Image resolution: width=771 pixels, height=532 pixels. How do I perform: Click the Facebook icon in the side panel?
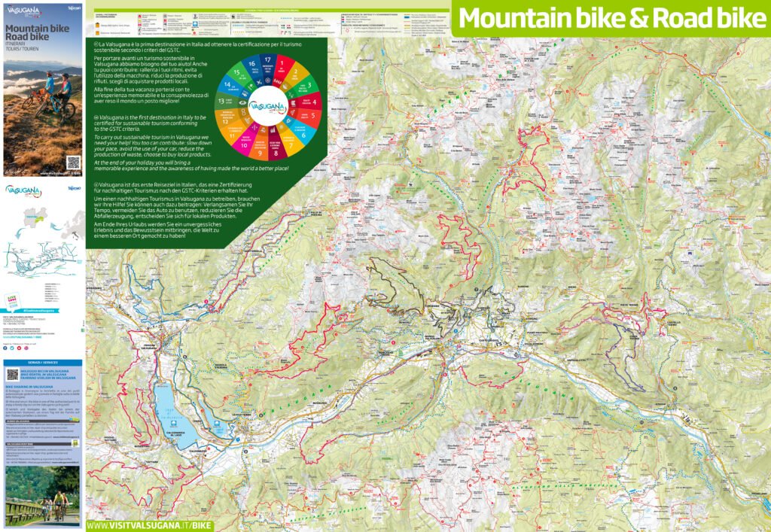pyautogui.click(x=5, y=348)
